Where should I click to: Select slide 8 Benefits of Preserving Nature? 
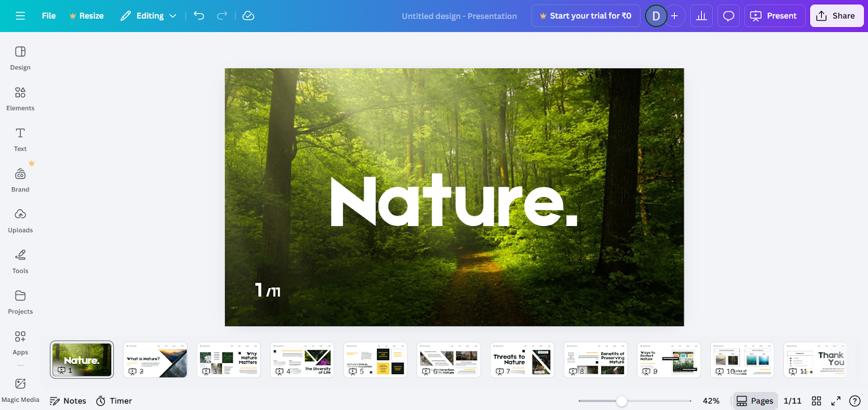pos(596,360)
